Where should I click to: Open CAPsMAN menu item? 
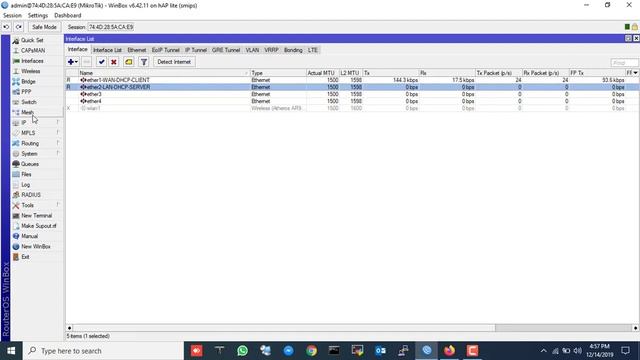pos(33,51)
